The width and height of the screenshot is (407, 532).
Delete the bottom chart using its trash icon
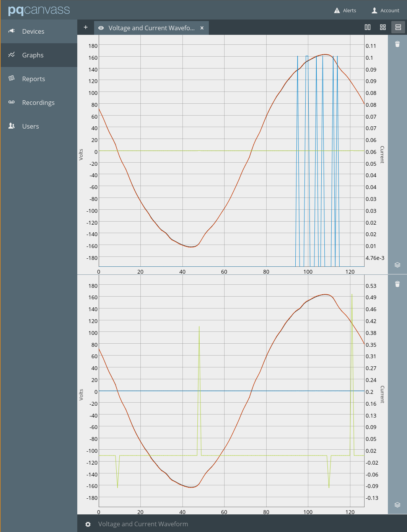(397, 284)
